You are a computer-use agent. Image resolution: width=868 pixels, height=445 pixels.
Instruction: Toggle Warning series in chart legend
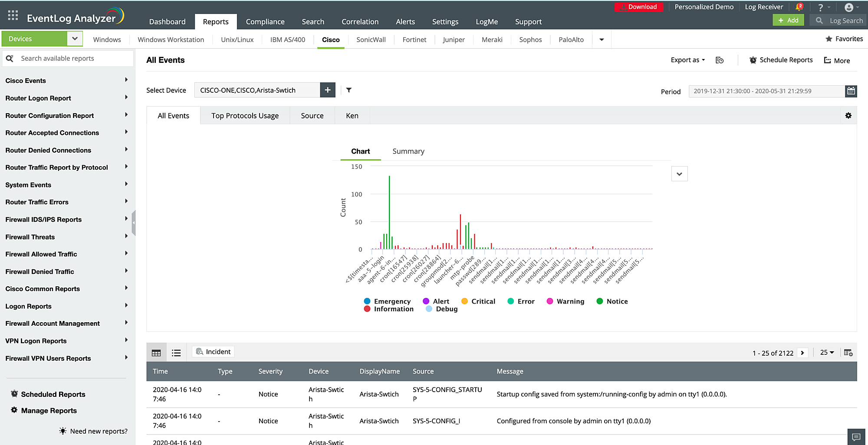click(x=566, y=301)
